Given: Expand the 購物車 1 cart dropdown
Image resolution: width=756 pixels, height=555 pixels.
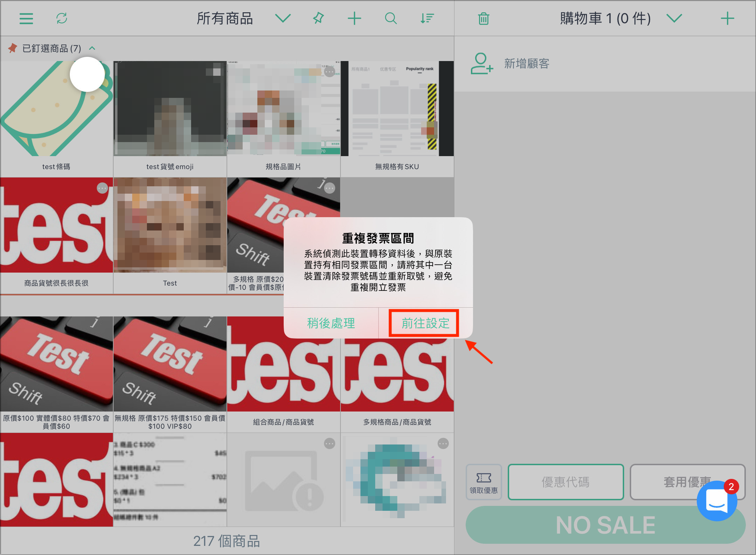Looking at the screenshot, I should [x=674, y=18].
